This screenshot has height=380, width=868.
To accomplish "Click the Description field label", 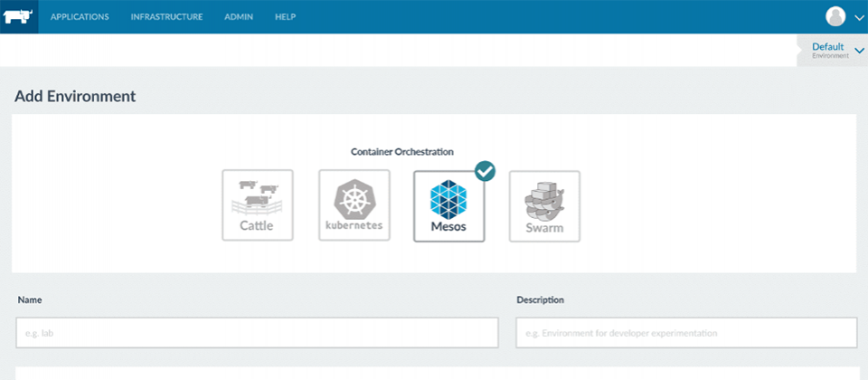I will 541,299.
